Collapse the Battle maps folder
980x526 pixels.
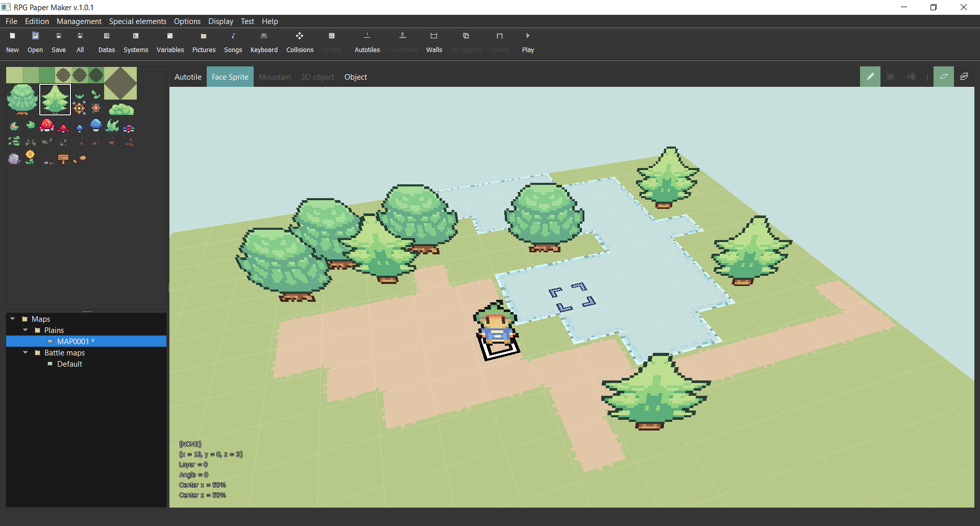coord(25,352)
